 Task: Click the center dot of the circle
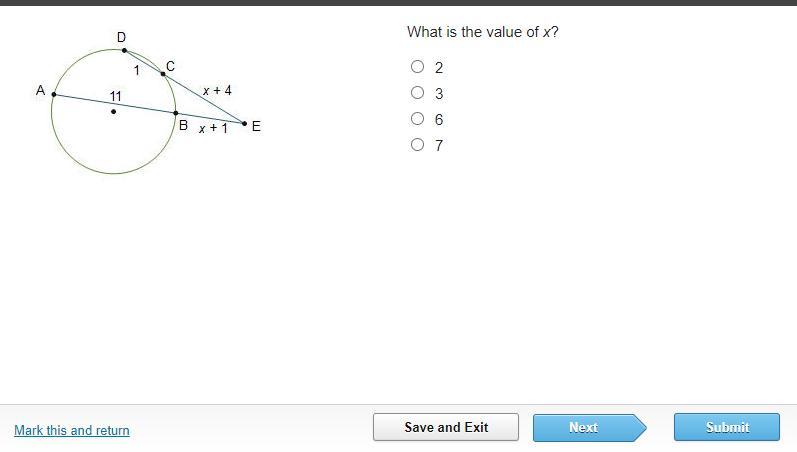[113, 111]
